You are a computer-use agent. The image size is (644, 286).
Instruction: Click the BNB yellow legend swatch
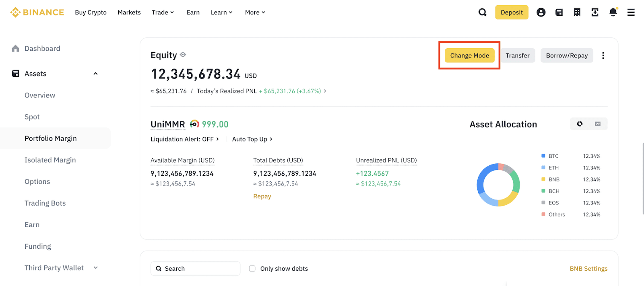point(543,179)
